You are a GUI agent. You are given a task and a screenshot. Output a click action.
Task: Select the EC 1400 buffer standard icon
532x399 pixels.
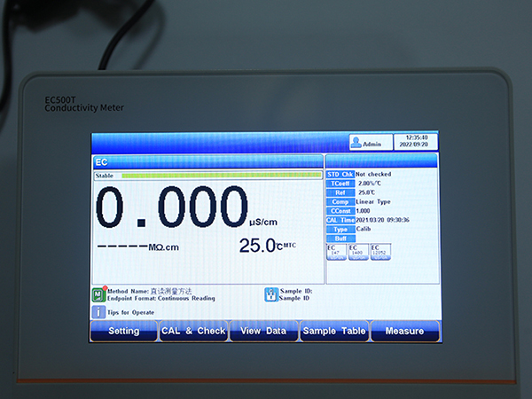coord(358,252)
